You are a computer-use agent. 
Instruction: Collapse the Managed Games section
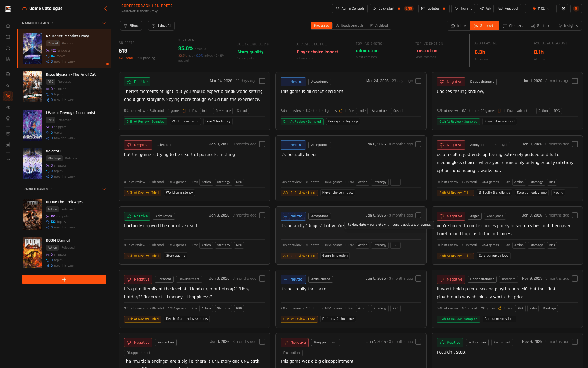pyautogui.click(x=104, y=23)
